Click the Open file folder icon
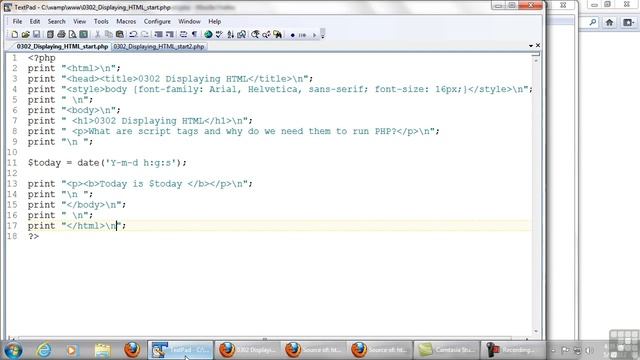The width and height of the screenshot is (640, 360). [25, 35]
